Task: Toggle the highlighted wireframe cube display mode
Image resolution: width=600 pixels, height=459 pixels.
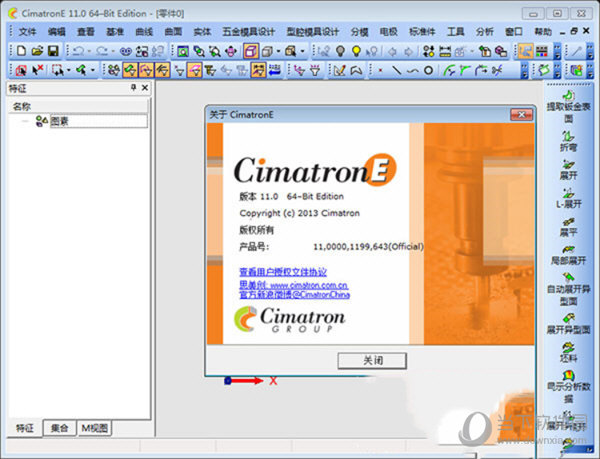Action: [251, 51]
